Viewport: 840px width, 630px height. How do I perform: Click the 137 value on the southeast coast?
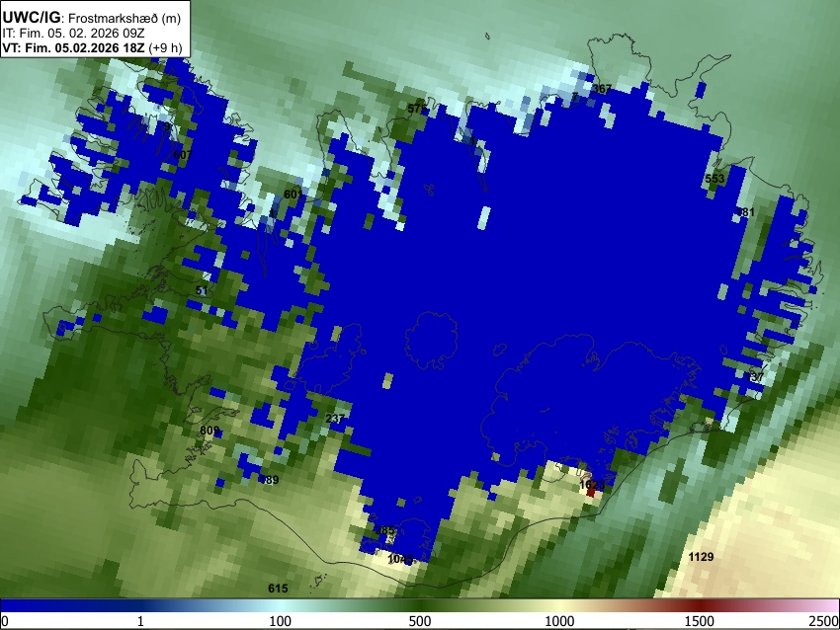pyautogui.click(x=755, y=377)
